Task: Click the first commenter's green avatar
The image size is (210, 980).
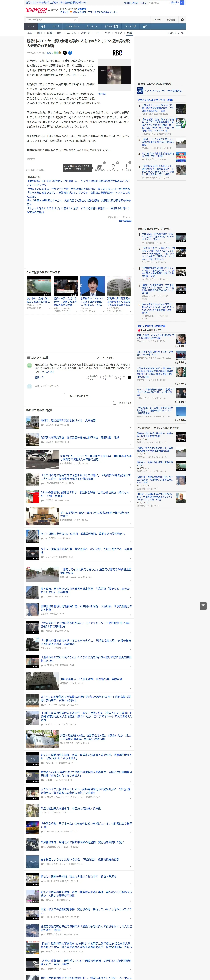Action: (29, 366)
